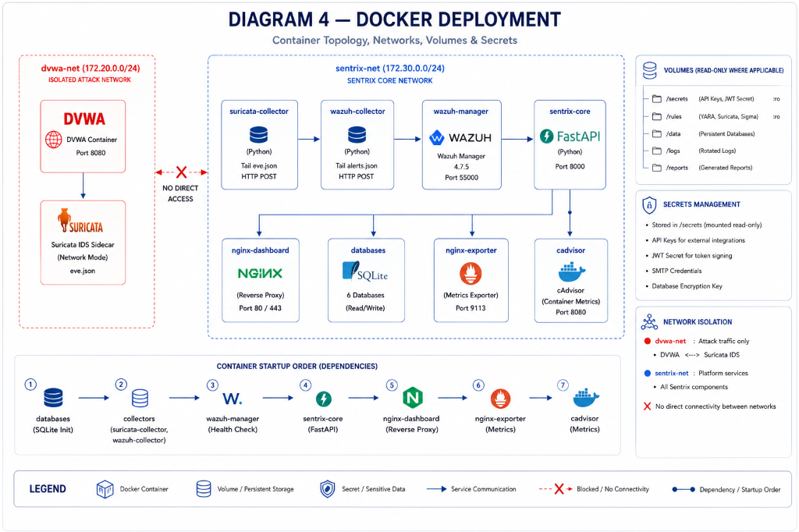Click the legend blocked connectivity red X
799x532 pixels.
click(559, 489)
